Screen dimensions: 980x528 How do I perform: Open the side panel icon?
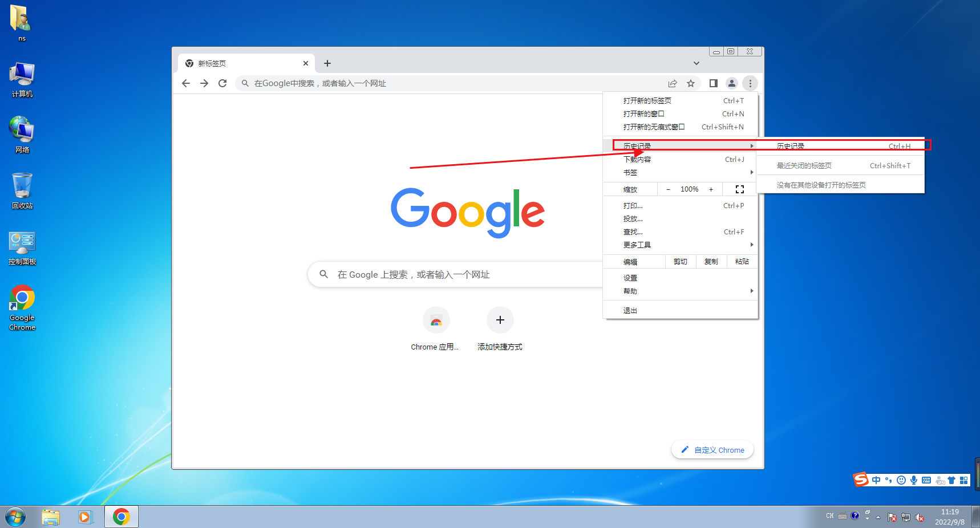[713, 83]
